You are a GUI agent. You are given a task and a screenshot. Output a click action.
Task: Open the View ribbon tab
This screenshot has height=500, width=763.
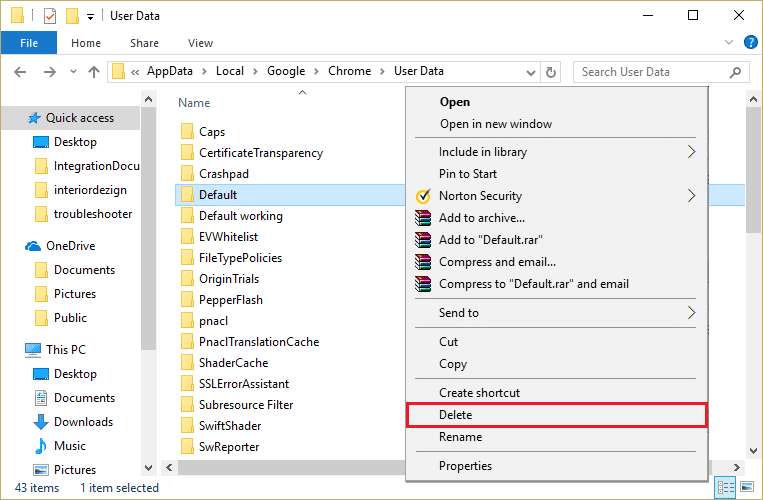200,43
